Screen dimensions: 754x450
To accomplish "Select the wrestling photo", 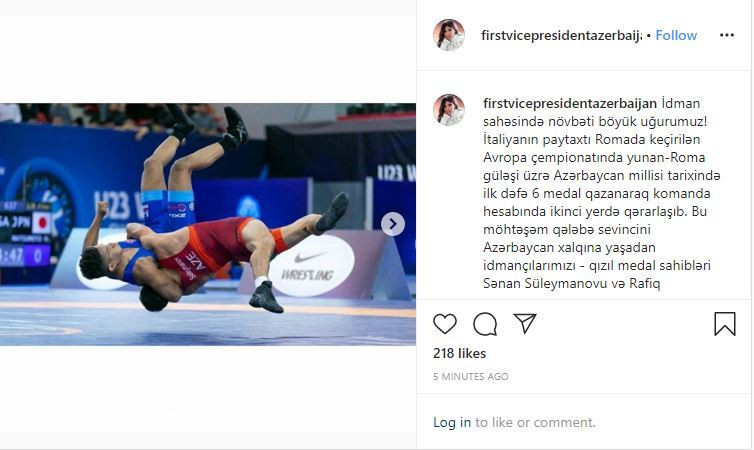I will [x=208, y=224].
